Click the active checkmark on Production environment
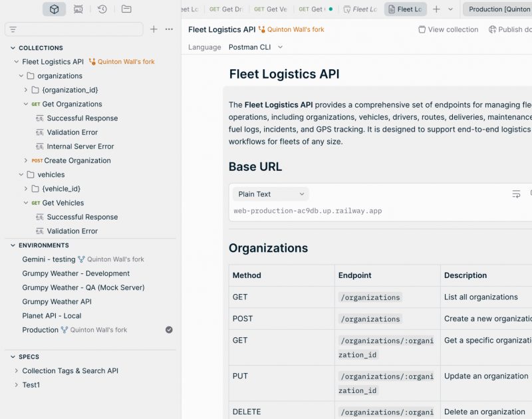532x419 pixels. pos(169,330)
